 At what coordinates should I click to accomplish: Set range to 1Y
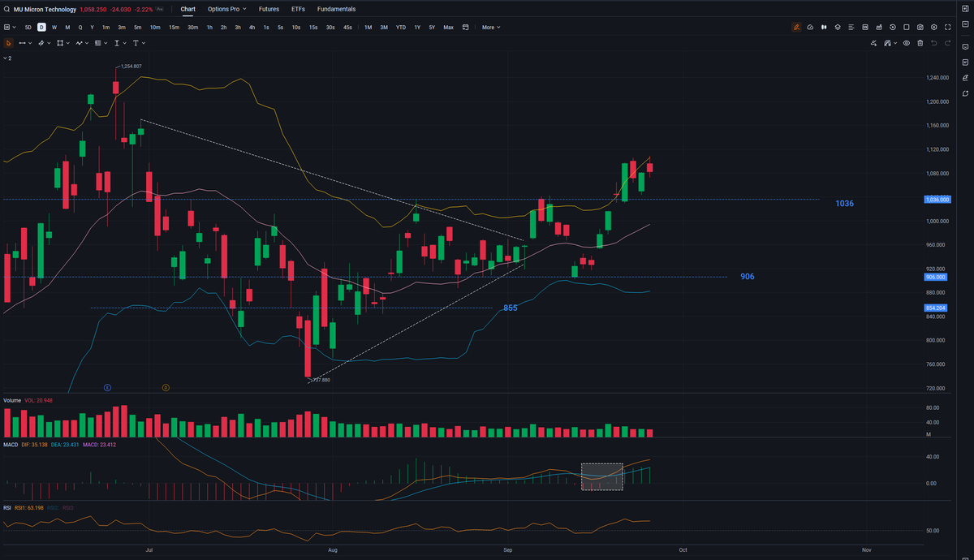417,27
